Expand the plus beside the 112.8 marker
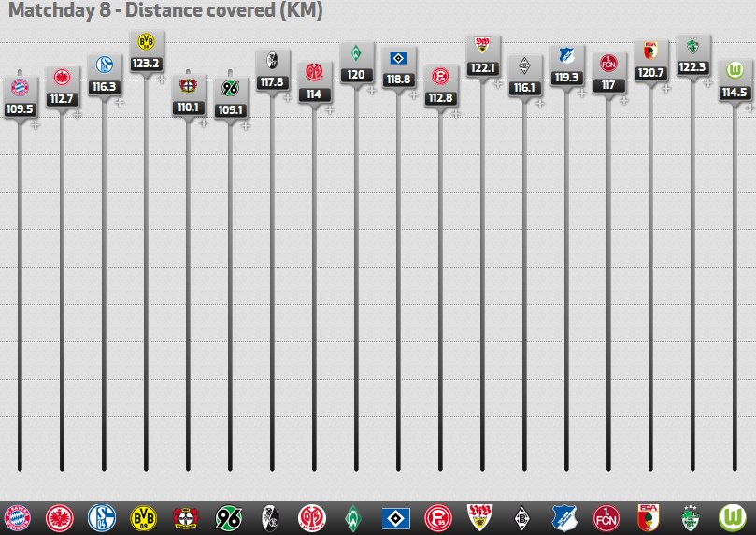756x535 pixels. pyautogui.click(x=456, y=114)
